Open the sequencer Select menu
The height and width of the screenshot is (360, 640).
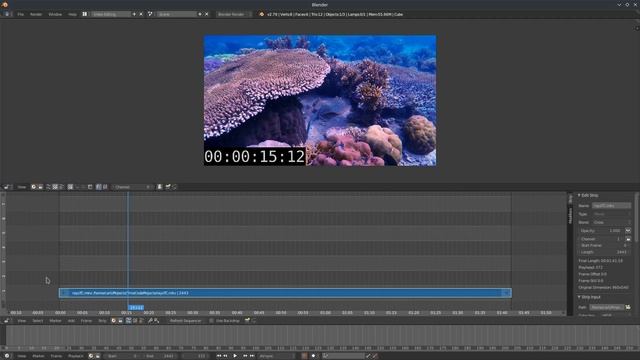point(38,321)
